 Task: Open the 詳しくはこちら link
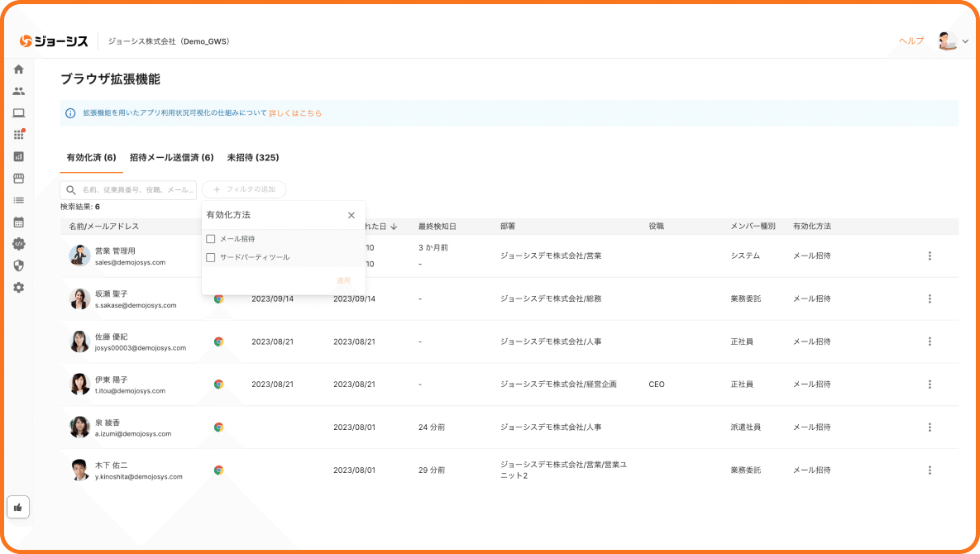pos(295,113)
